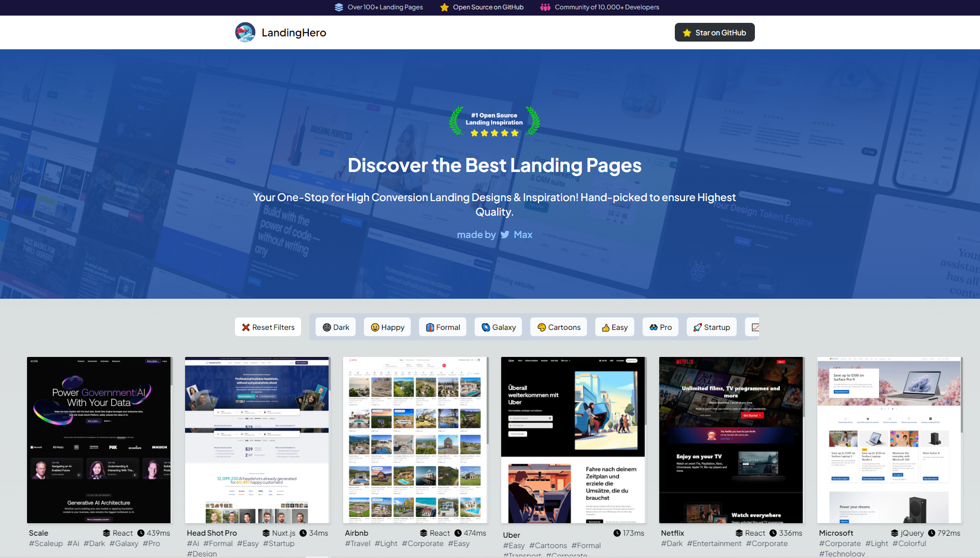Click the #Travel tag on Airbnb card
Screen dimensions: 980x558
point(358,543)
